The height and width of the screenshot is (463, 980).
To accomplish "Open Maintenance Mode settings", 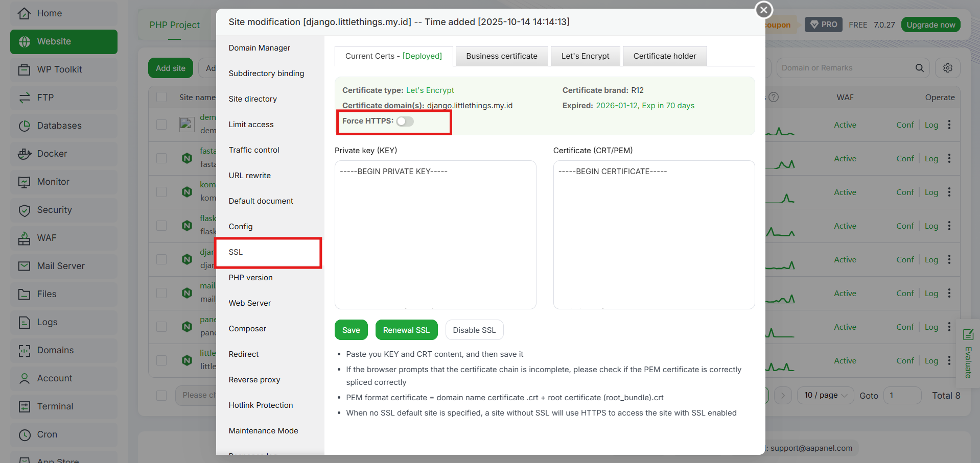I will tap(270, 431).
